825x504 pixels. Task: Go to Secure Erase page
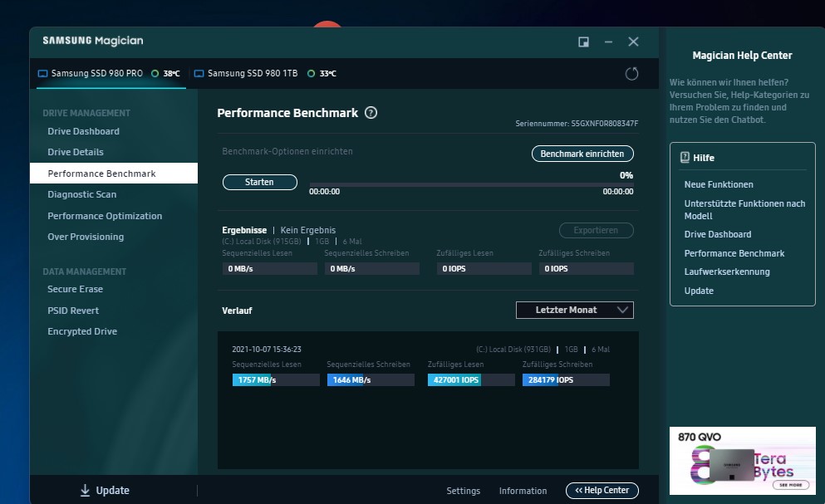tap(75, 289)
